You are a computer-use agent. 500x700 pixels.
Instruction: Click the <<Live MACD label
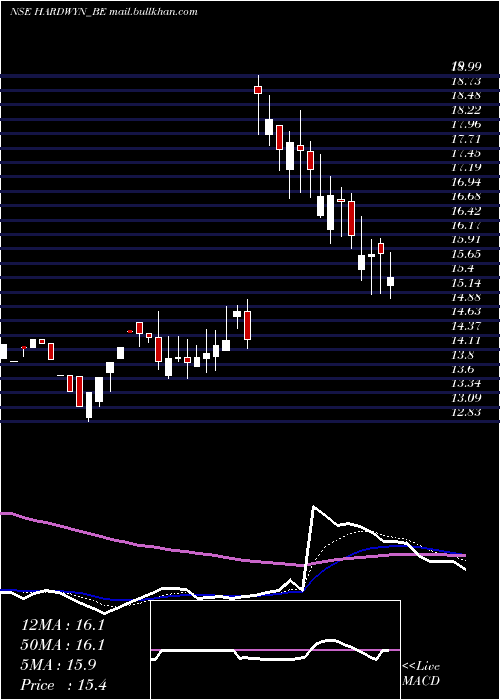pos(421,674)
